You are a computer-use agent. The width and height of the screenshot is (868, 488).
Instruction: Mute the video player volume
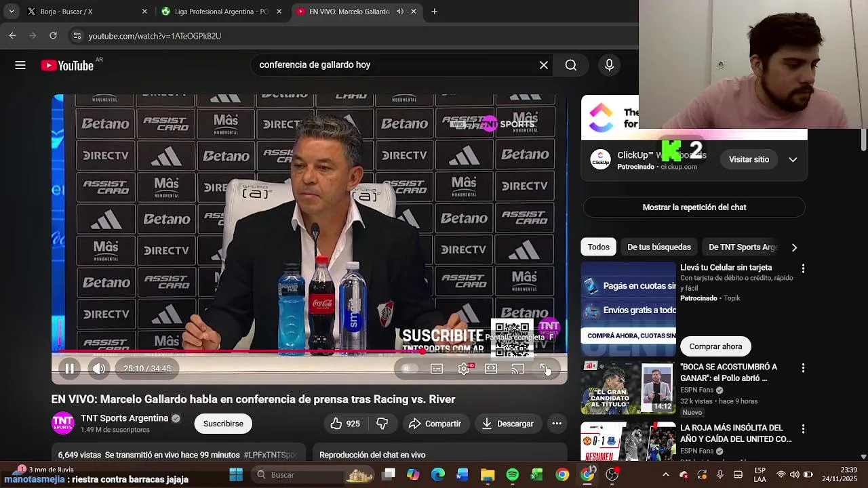click(99, 369)
